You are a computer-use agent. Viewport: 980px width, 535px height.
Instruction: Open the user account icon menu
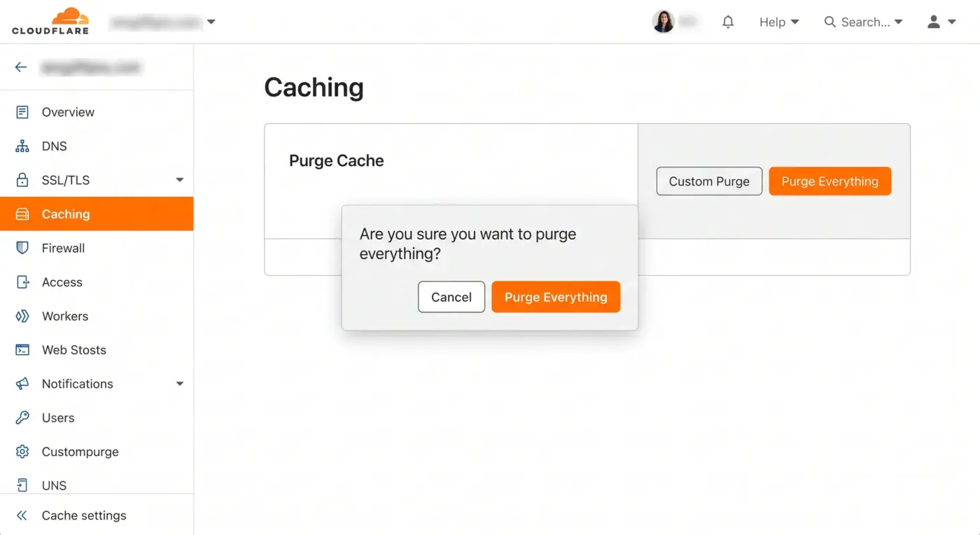934,22
